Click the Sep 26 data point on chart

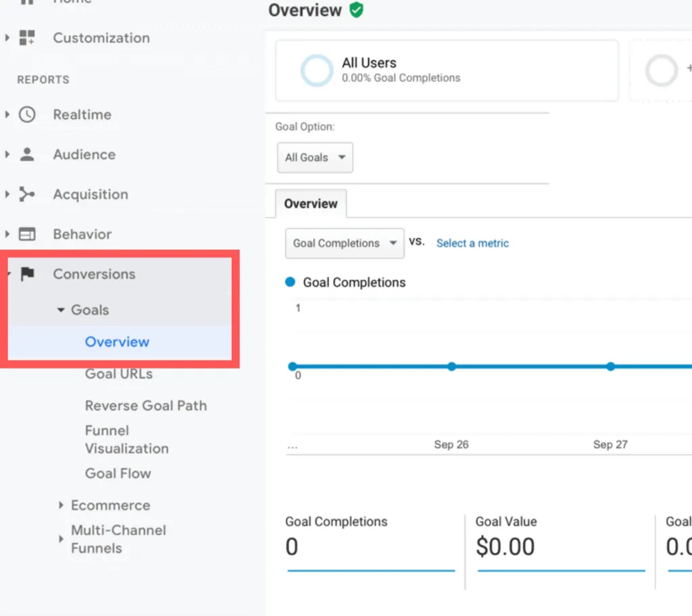(451, 366)
